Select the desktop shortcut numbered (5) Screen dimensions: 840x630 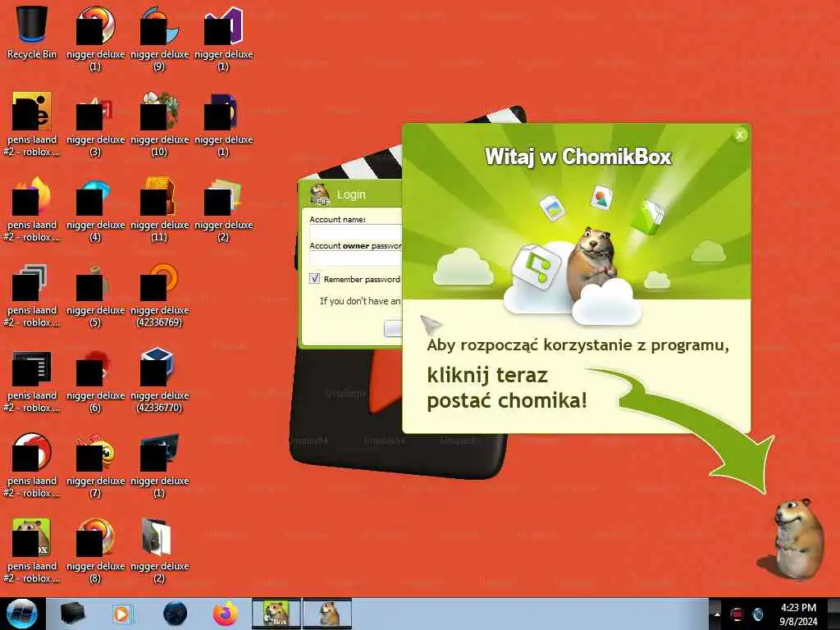(95, 294)
